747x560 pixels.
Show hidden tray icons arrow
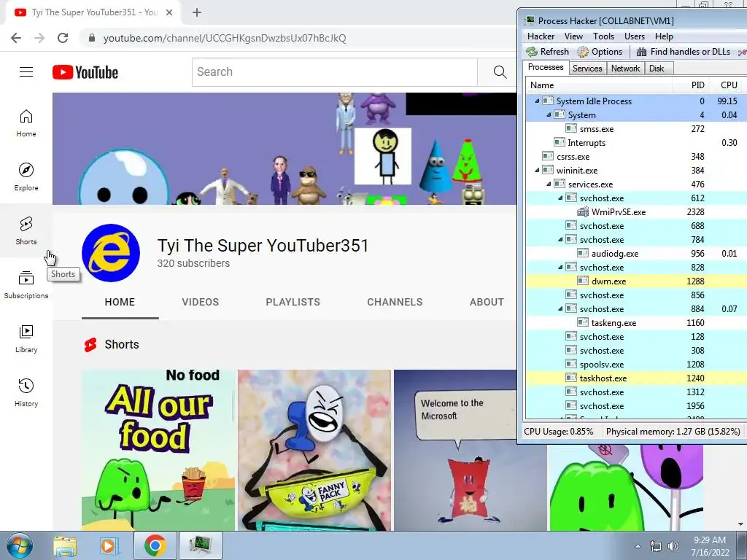click(x=638, y=546)
